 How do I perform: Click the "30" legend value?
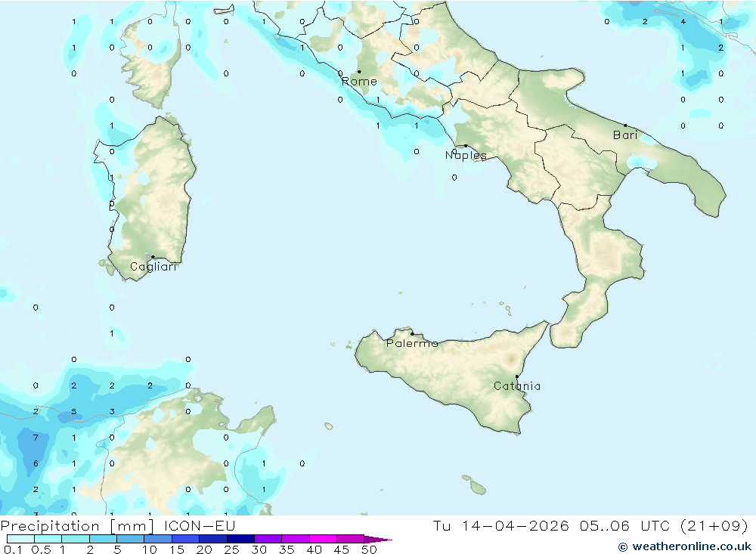pyautogui.click(x=259, y=549)
